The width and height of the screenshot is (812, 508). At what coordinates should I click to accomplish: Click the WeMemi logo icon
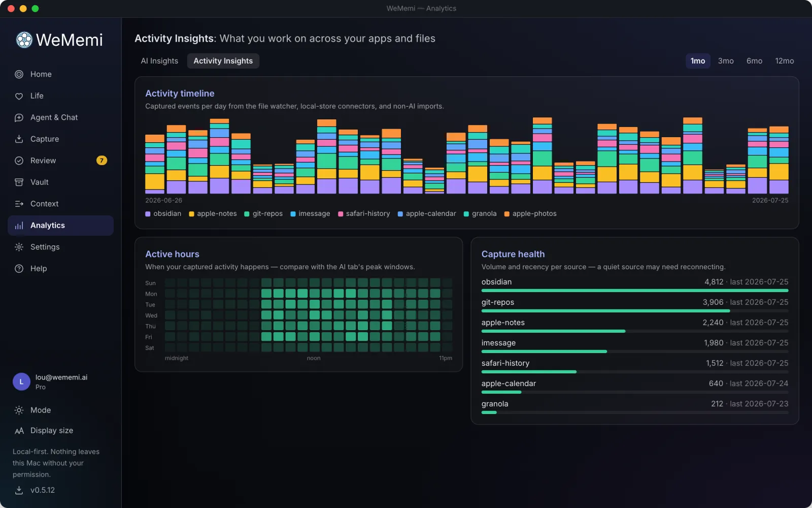(24, 40)
